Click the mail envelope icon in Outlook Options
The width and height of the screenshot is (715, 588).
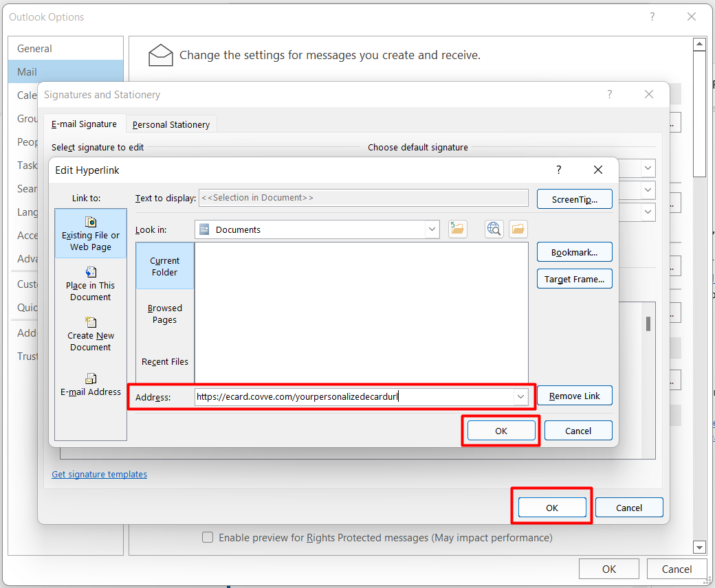160,56
